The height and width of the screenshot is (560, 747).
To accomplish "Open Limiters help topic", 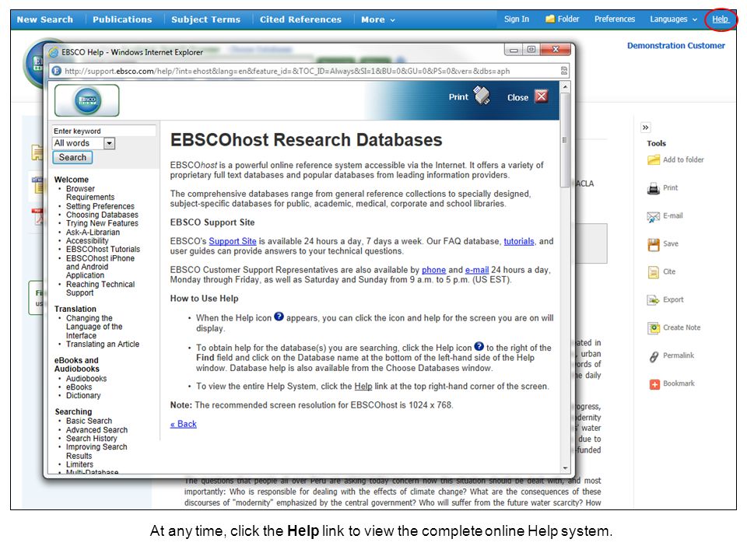I will pos(79,465).
